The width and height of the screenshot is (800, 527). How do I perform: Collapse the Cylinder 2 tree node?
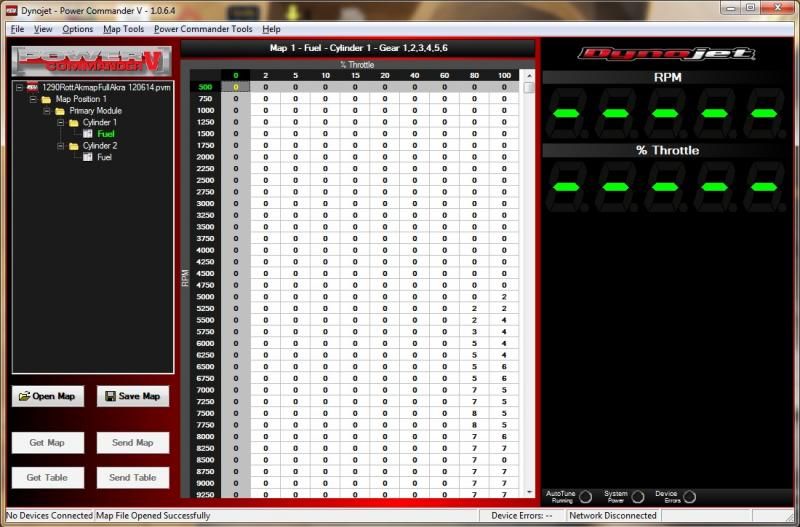(x=60, y=145)
